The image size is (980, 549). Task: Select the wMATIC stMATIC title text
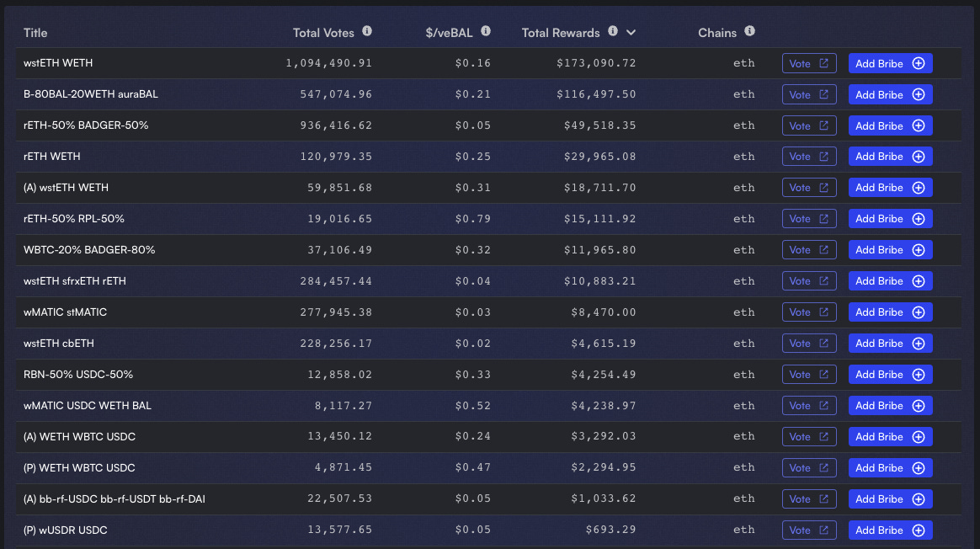(x=65, y=312)
